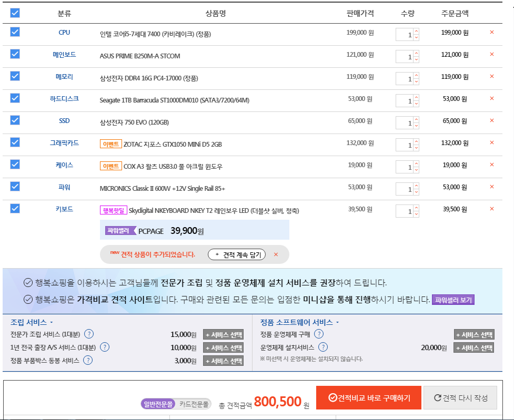
Task: Add 정품 부품박스 동봉 via 서비스 선택
Action: (x=223, y=361)
